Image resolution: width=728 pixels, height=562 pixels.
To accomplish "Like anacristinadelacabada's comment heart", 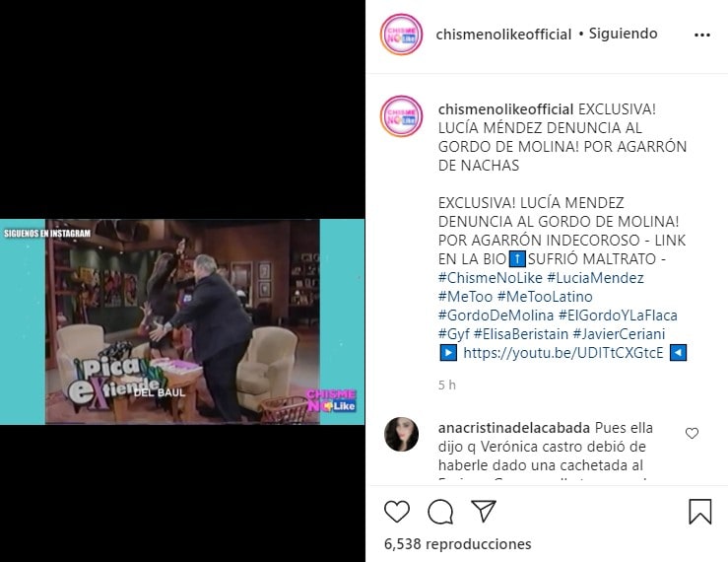I will tap(692, 433).
